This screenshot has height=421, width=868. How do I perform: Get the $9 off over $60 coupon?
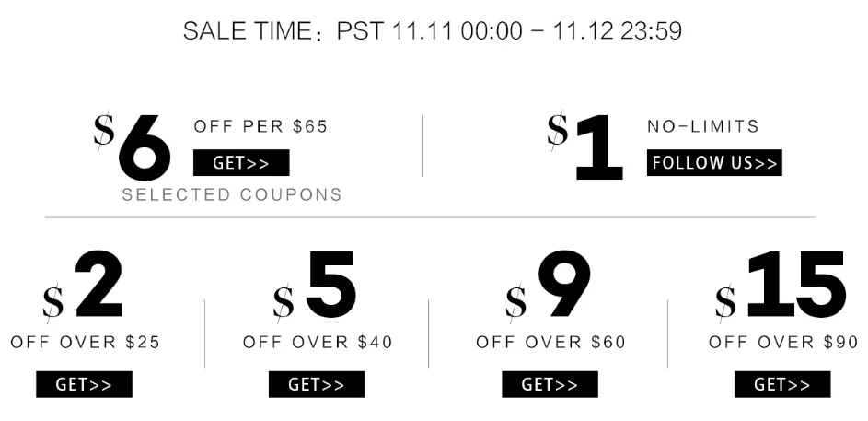[550, 384]
